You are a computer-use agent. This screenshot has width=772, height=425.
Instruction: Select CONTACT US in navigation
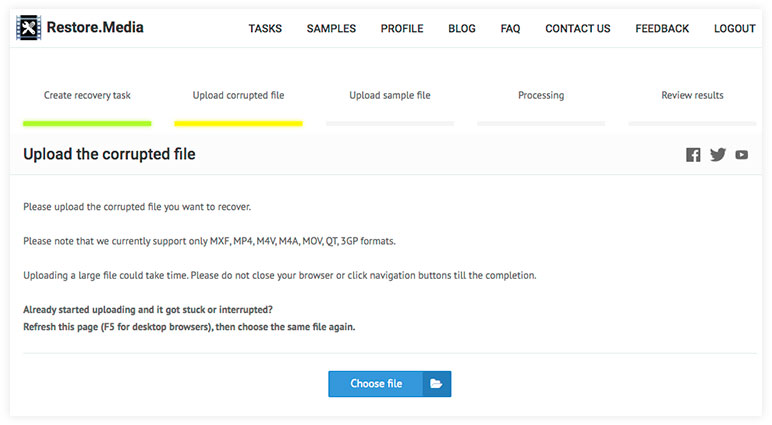(x=578, y=29)
